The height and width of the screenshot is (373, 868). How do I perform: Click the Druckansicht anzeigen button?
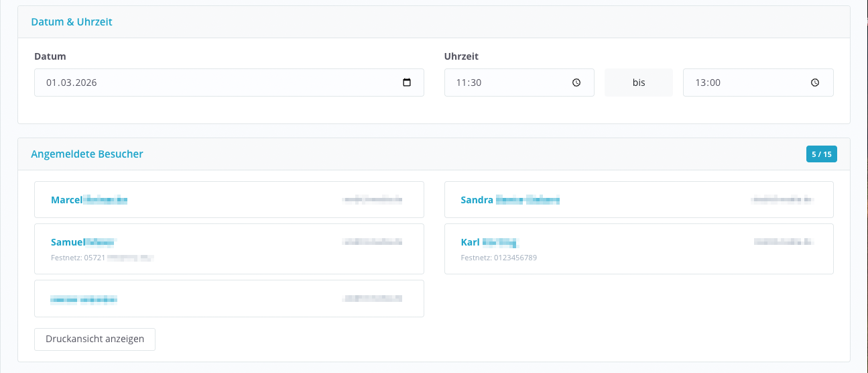[x=95, y=339]
